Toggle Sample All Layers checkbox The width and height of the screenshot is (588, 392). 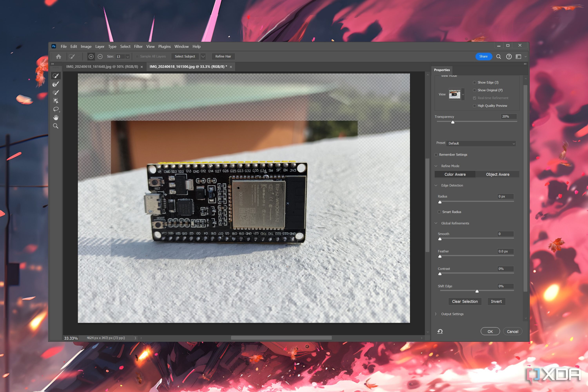coord(137,56)
